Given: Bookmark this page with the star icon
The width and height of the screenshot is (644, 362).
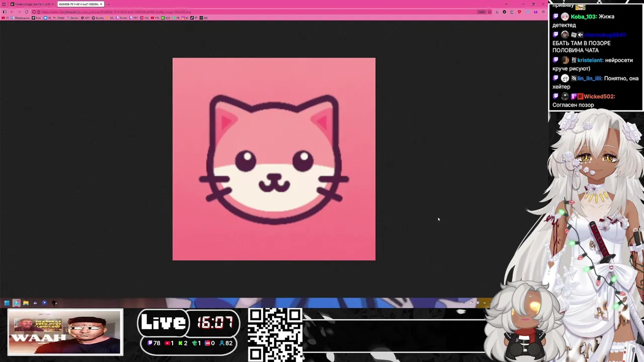Looking at the screenshot, I should pyautogui.click(x=490, y=12).
